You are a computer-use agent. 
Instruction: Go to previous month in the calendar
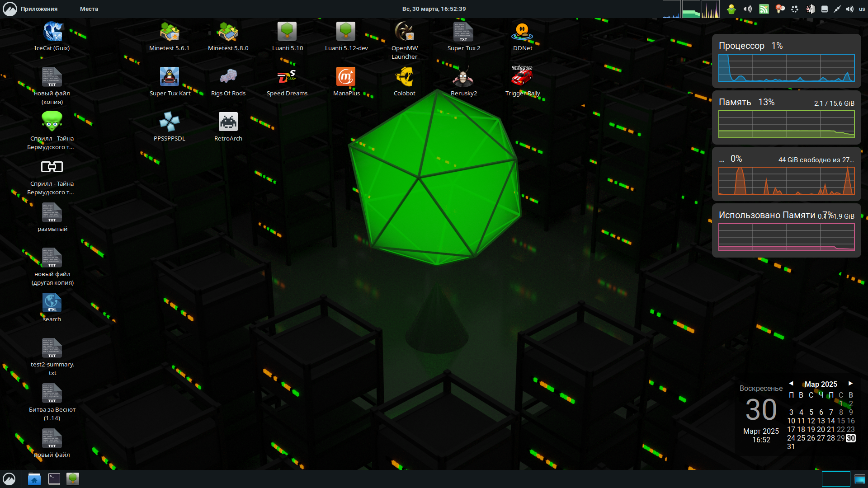coord(791,383)
